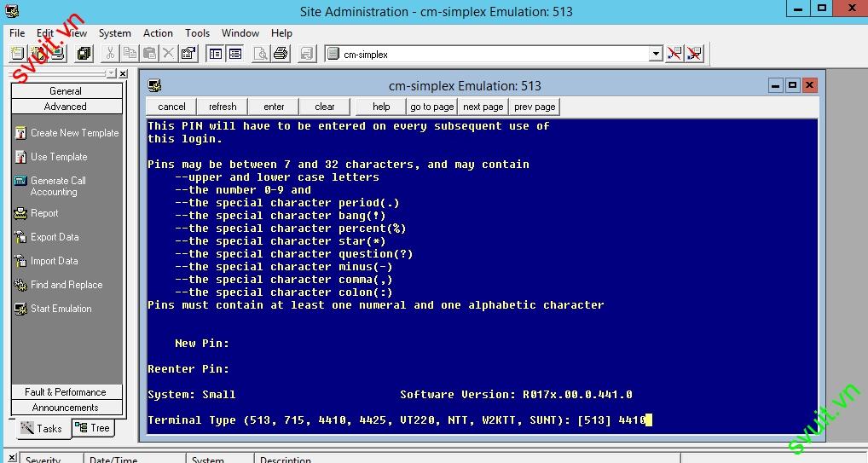Click the Date/Time column header
Viewport: 868px width, 463px height.
[x=135, y=459]
